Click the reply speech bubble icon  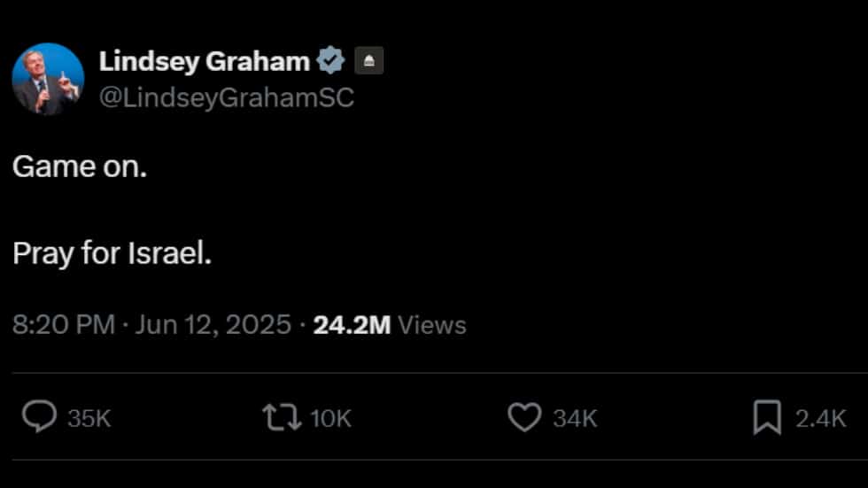coord(39,417)
